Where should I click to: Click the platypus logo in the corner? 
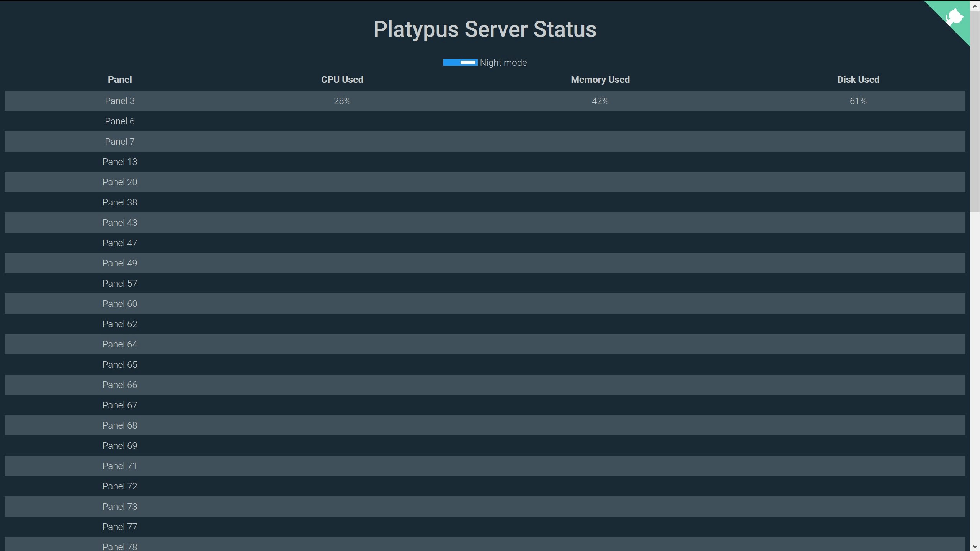[955, 17]
